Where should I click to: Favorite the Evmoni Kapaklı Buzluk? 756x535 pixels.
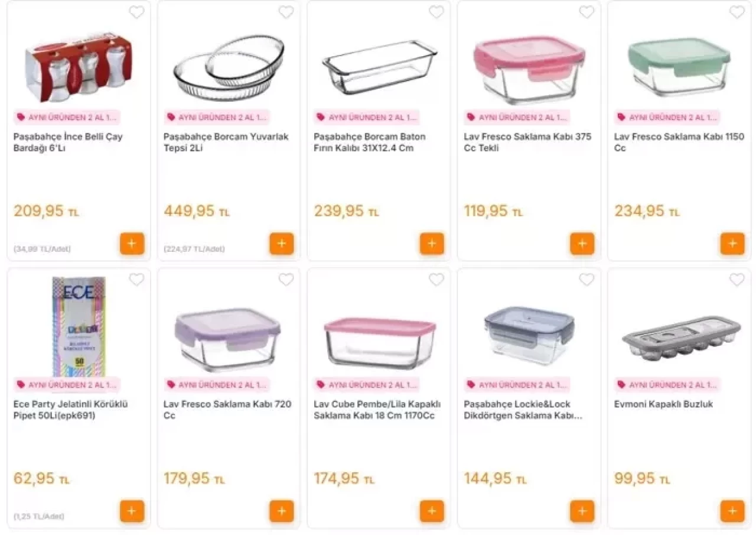click(x=737, y=280)
